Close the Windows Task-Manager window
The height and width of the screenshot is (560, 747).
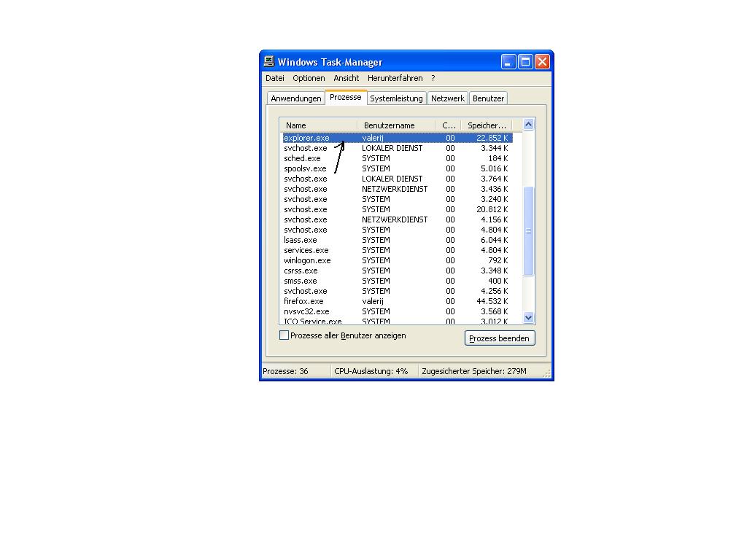(542, 62)
